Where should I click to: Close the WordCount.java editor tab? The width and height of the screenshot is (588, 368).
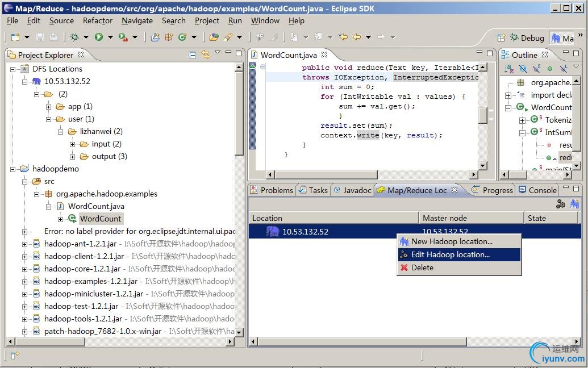(x=324, y=55)
